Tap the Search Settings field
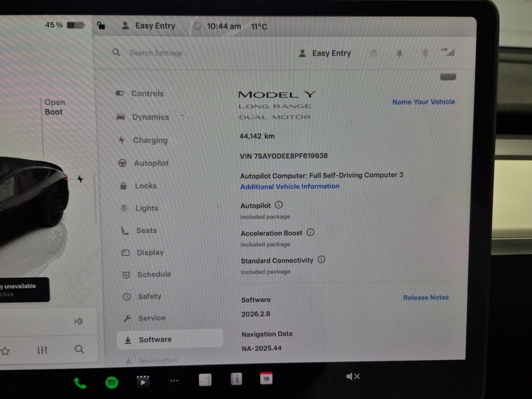This screenshot has height=399, width=532. coord(156,53)
